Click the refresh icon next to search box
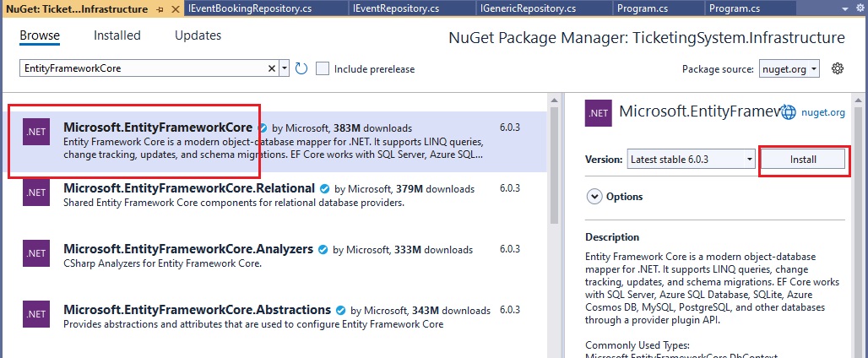The height and width of the screenshot is (358, 868). click(x=301, y=68)
